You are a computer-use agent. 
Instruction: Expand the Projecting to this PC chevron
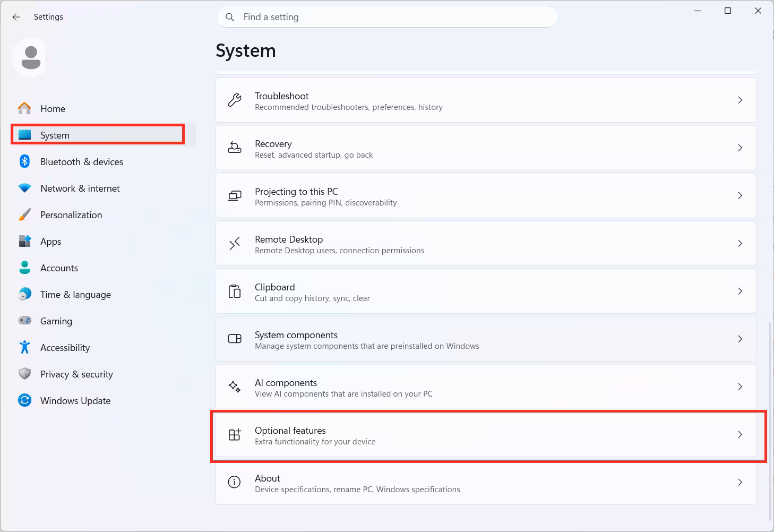[740, 195]
